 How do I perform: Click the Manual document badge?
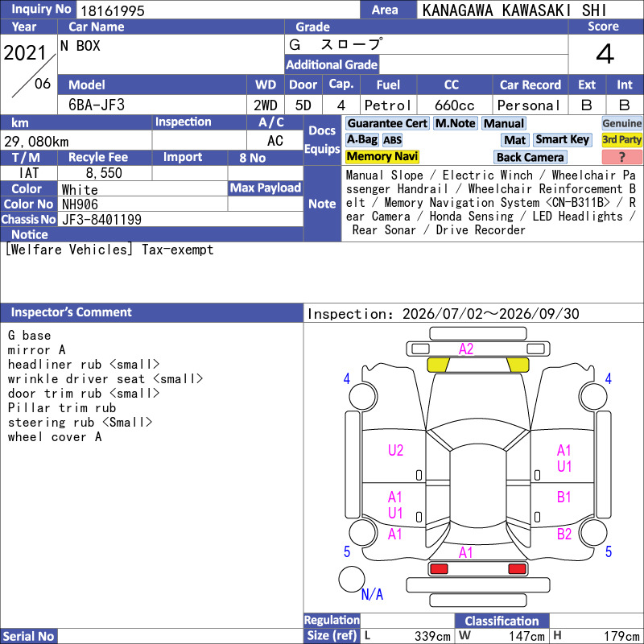pos(504,124)
